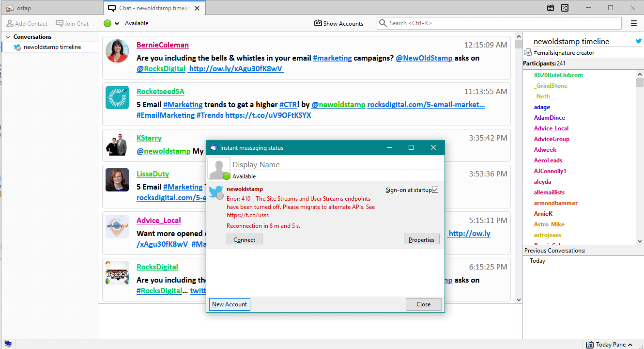Select participant AdamDince

coord(550,118)
